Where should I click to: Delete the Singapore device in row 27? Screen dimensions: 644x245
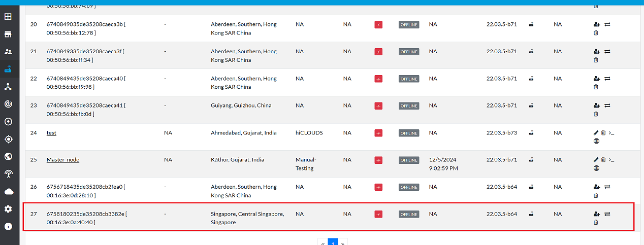click(596, 222)
